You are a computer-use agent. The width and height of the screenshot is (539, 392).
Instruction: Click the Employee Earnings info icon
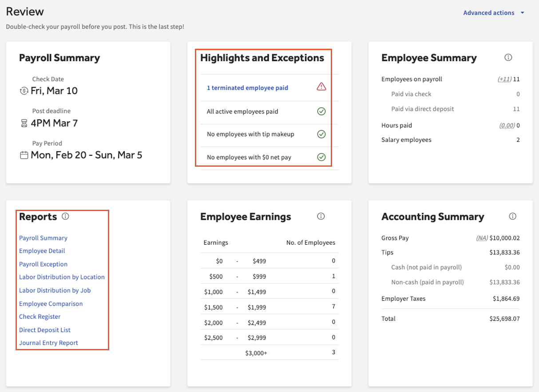tap(321, 216)
